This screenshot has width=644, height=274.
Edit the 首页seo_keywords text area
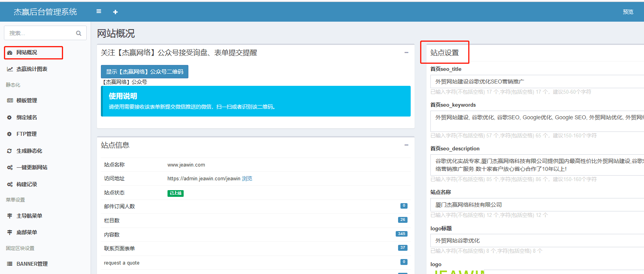tap(537, 121)
